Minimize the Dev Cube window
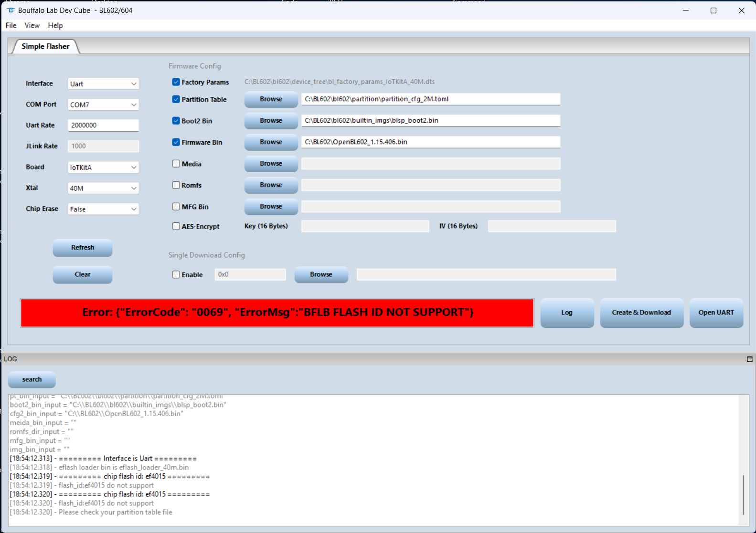The image size is (756, 533). coord(686,10)
